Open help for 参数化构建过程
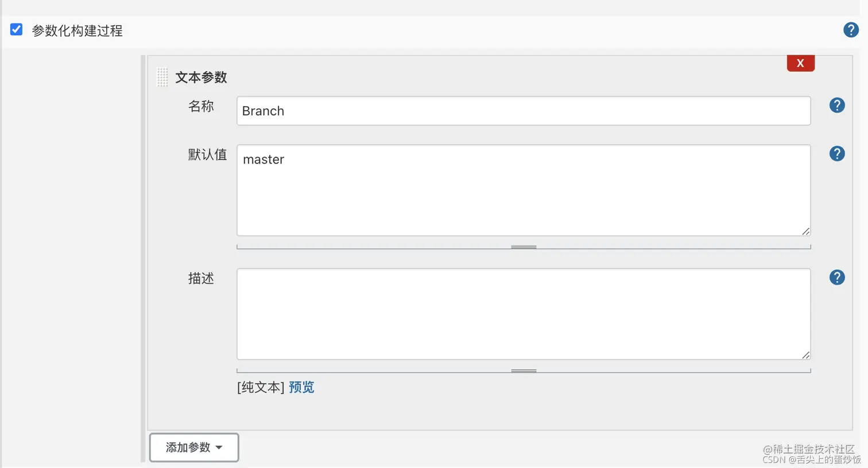 click(x=851, y=30)
